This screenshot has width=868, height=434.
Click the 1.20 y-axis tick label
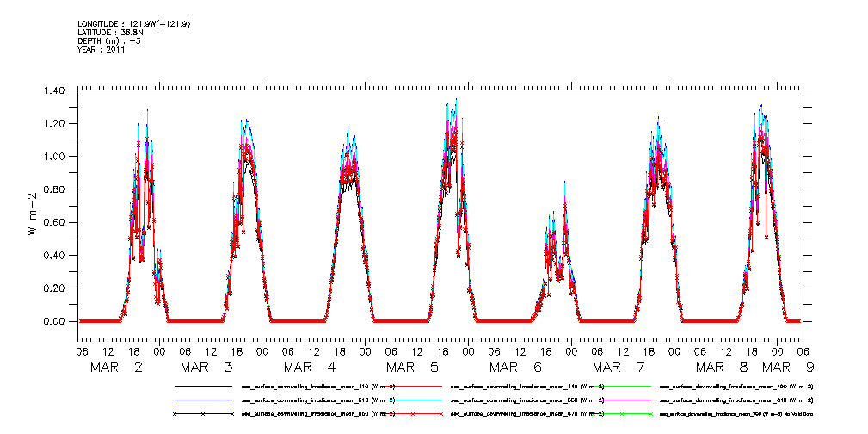54,123
